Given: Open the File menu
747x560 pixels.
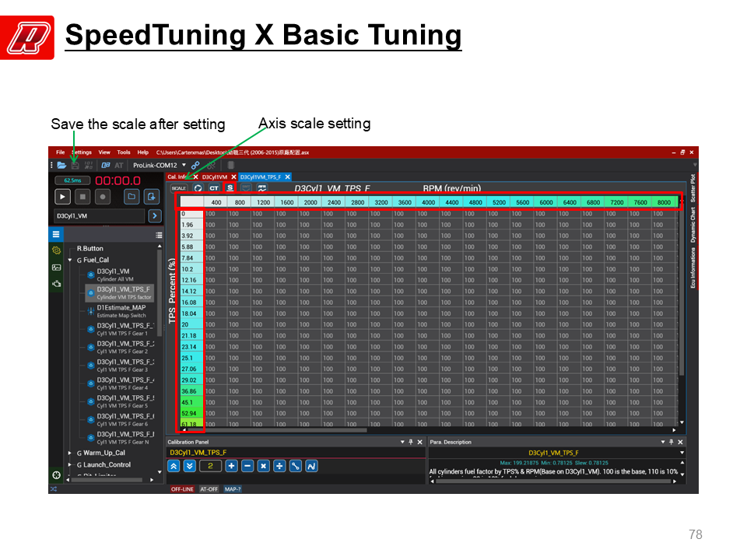Looking at the screenshot, I should pyautogui.click(x=61, y=152).
